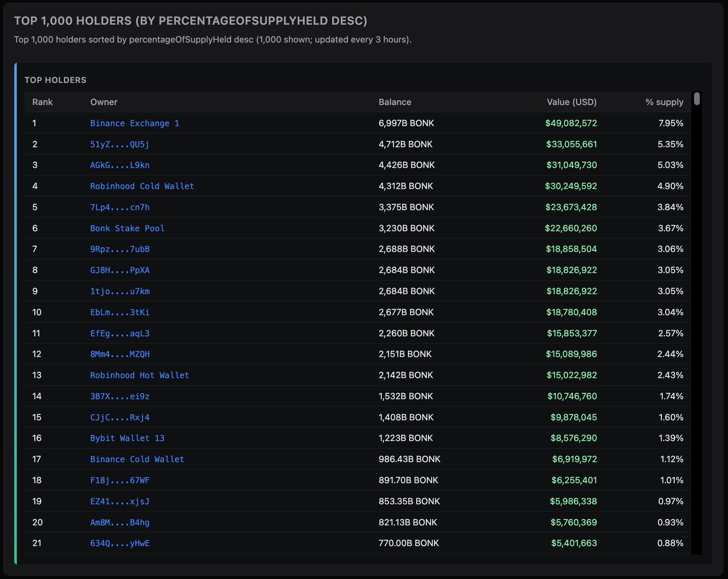Open owner address 9Rpz....7ubB

[120, 249]
